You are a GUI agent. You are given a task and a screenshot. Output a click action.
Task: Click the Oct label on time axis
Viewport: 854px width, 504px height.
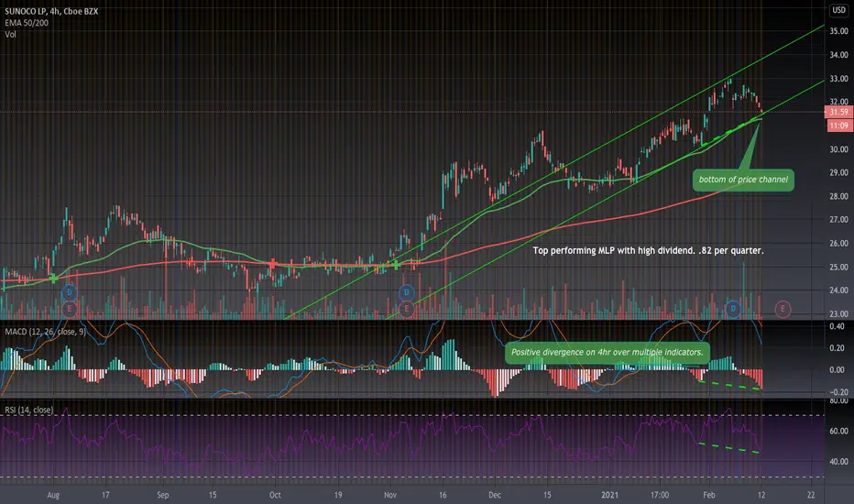point(275,495)
